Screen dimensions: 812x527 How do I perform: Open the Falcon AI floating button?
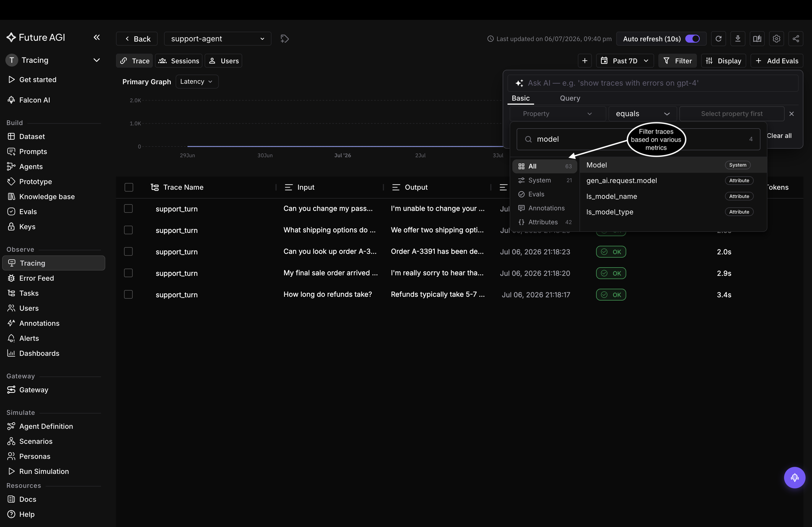(795, 478)
